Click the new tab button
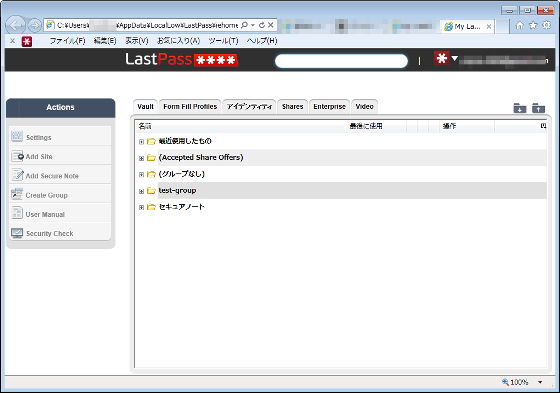Viewport: 560px width, 393px height. pyautogui.click(x=502, y=26)
